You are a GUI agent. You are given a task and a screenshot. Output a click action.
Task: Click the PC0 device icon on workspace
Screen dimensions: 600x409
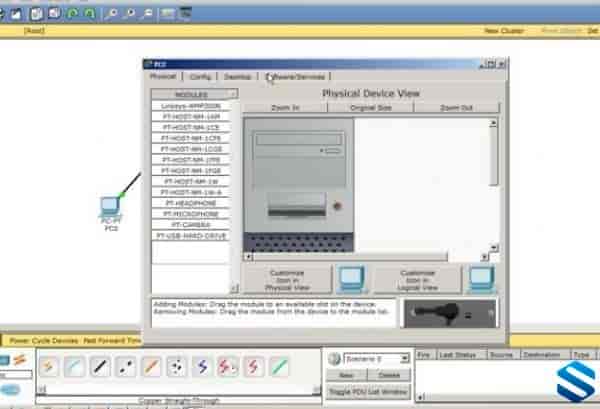point(111,208)
